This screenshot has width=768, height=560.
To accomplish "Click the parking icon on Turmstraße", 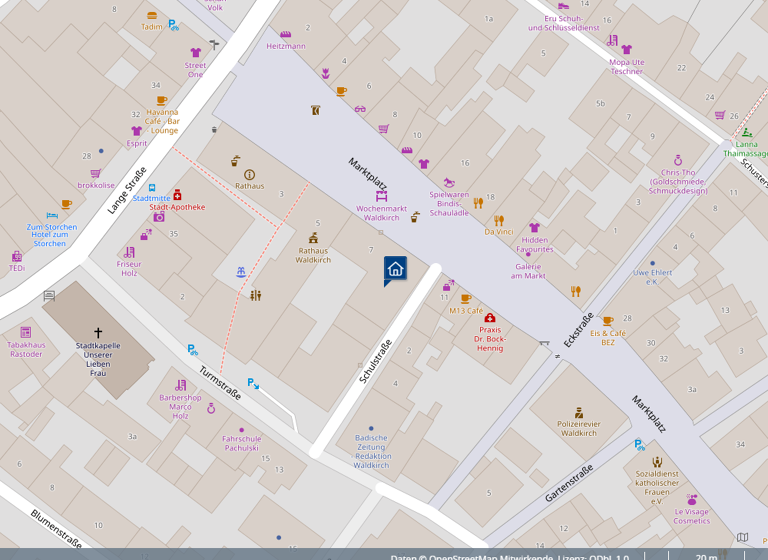I will coord(191,350).
